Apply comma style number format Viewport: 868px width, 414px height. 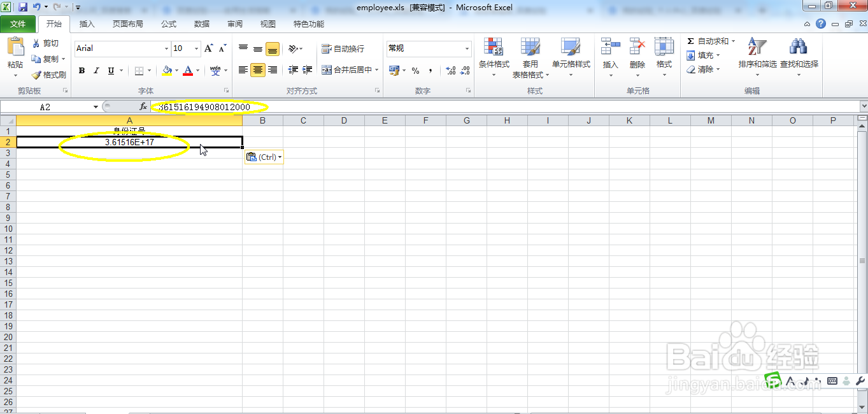[x=430, y=71]
